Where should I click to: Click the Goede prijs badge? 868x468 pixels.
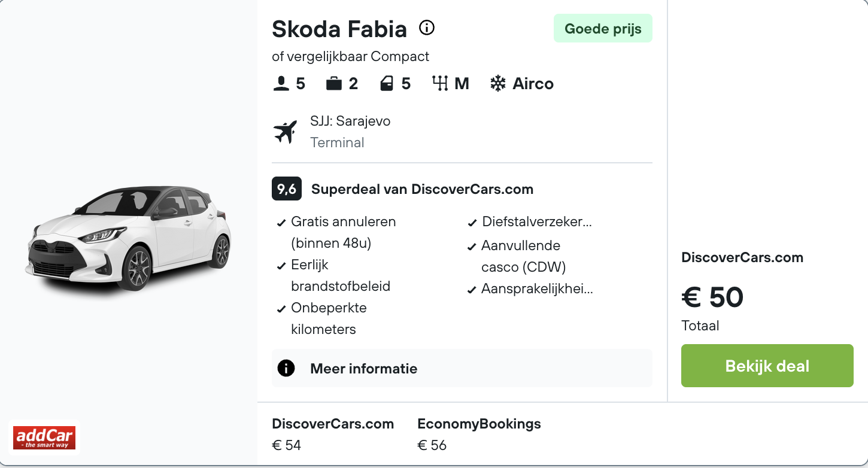point(603,29)
